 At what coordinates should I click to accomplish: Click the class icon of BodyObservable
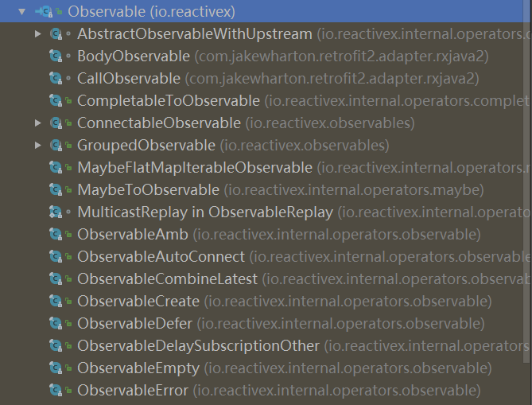tap(56, 56)
